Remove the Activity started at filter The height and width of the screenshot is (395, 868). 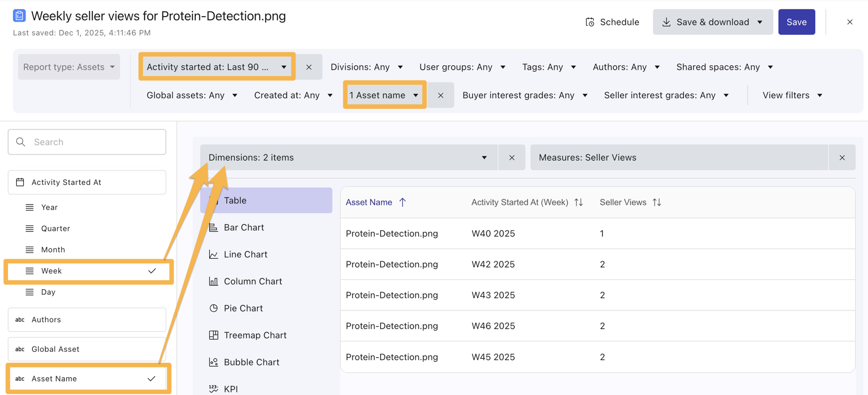click(309, 67)
